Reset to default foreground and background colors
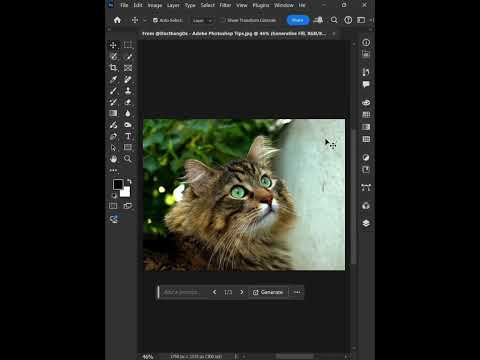Screen dimensions: 480x360 [x=114, y=196]
